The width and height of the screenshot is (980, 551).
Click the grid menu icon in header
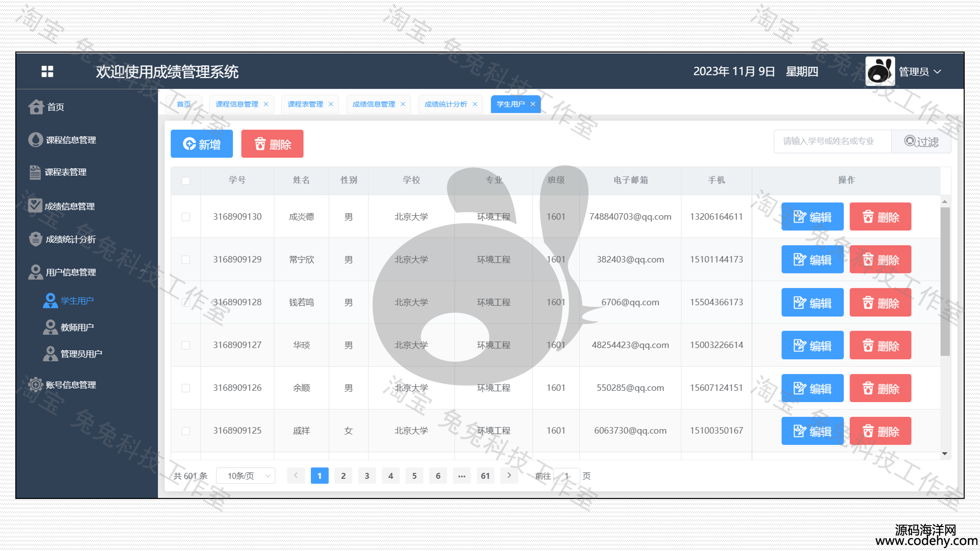[47, 71]
